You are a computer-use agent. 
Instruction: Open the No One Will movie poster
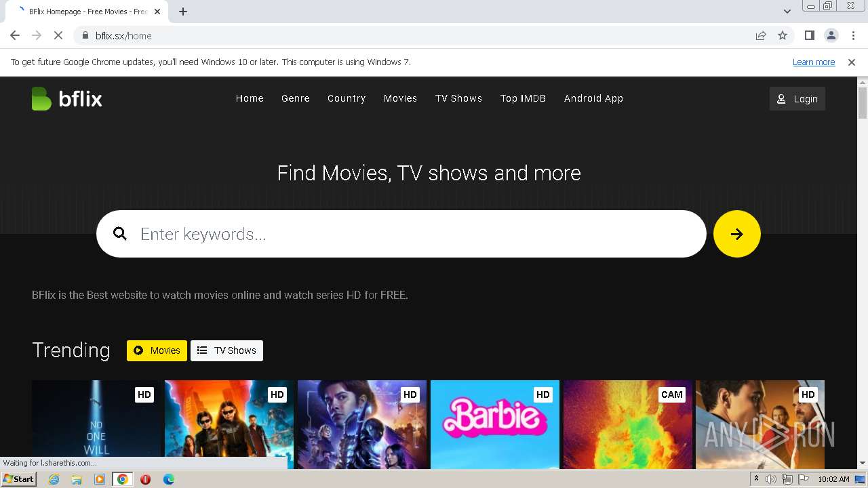pos(96,424)
